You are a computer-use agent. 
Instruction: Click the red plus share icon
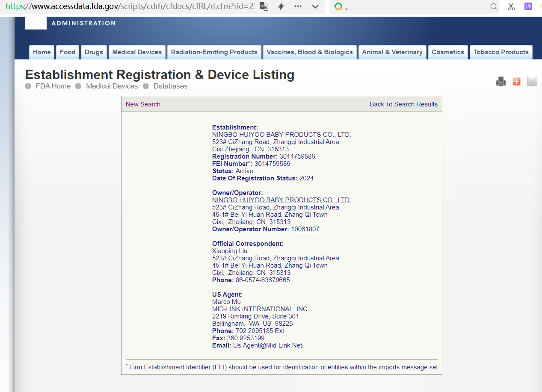(516, 81)
